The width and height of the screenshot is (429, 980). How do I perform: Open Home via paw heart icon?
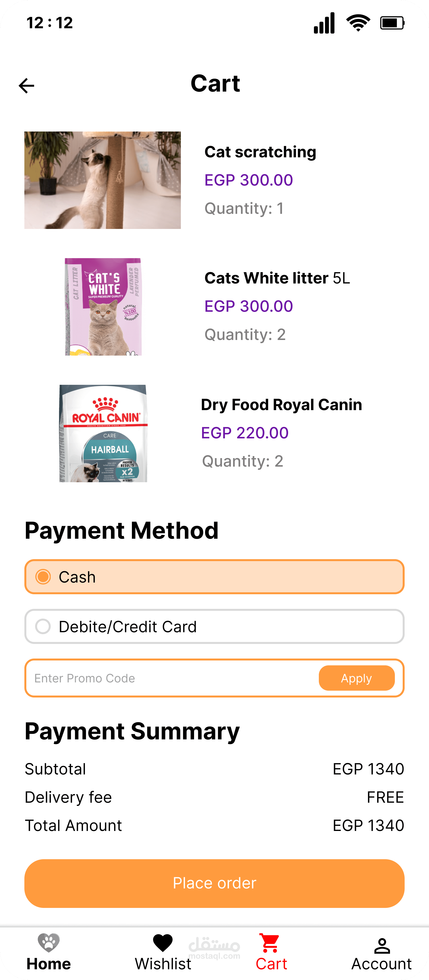[x=49, y=943]
